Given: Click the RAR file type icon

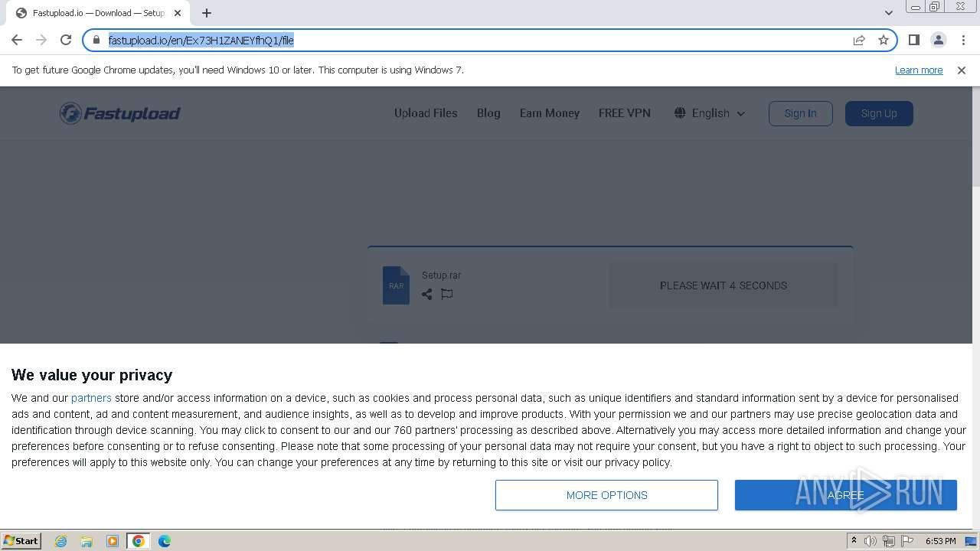Looking at the screenshot, I should (x=396, y=285).
